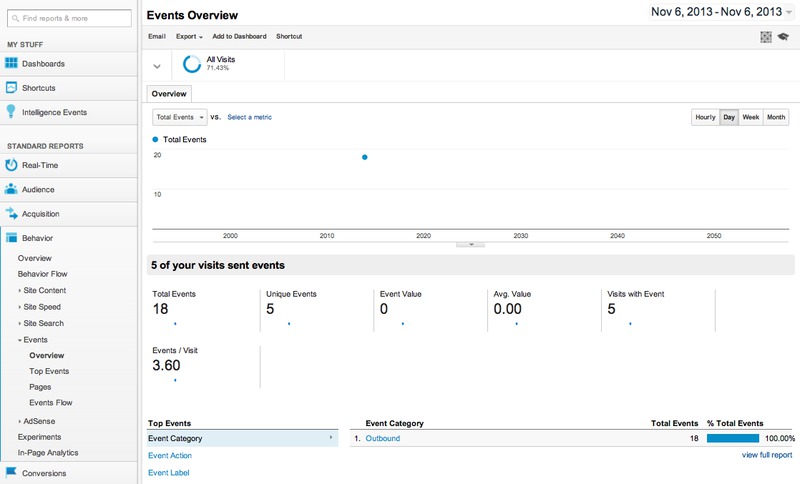Open the date range picker dropdown
Viewport: 800px width, 484px height.
(721, 12)
